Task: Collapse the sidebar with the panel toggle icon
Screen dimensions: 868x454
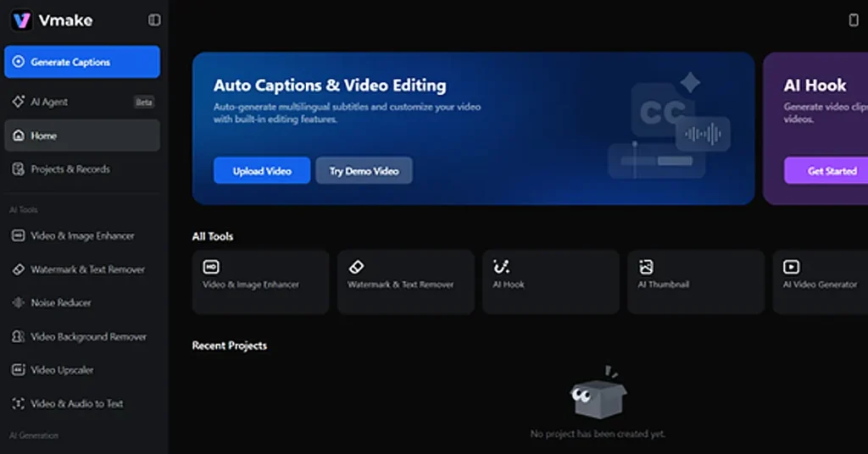Action: point(153,19)
